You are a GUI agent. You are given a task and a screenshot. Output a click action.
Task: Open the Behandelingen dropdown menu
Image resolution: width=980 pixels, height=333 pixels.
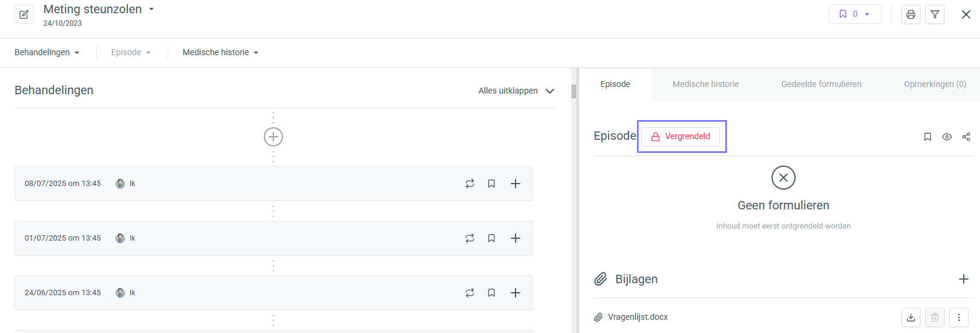point(47,52)
